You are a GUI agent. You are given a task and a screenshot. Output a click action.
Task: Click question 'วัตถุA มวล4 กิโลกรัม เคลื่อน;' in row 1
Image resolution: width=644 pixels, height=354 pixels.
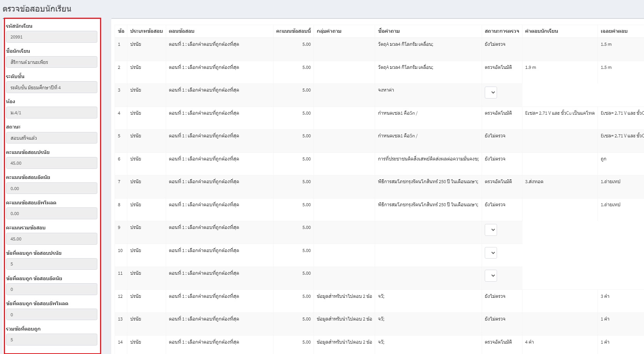(x=405, y=44)
